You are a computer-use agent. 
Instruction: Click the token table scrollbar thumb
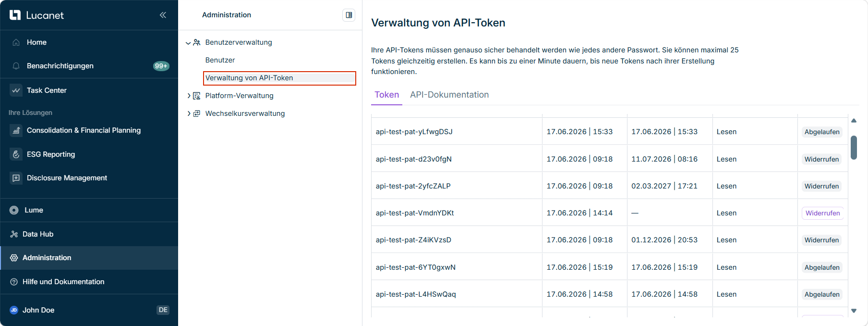[x=854, y=148]
